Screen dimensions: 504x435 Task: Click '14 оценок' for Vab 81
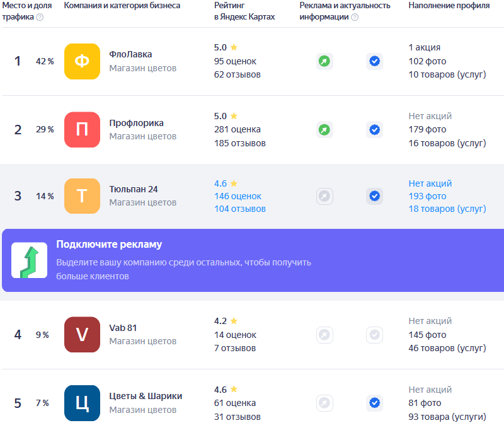pos(235,335)
